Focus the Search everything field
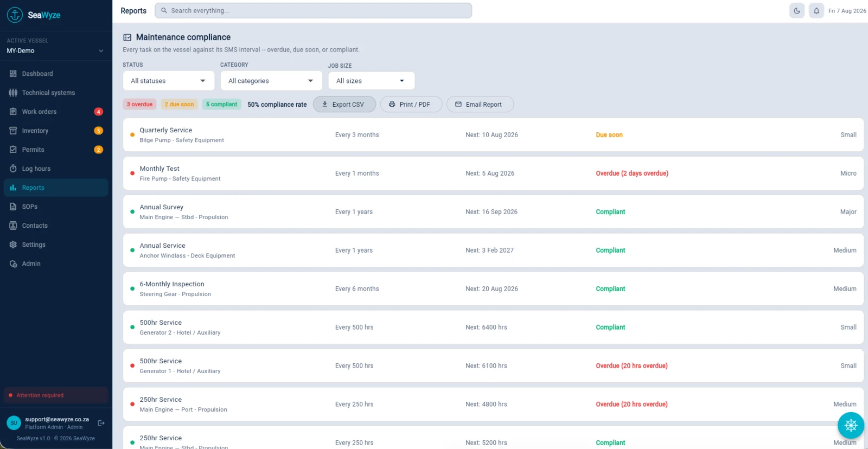Image resolution: width=868 pixels, height=449 pixels. [314, 11]
